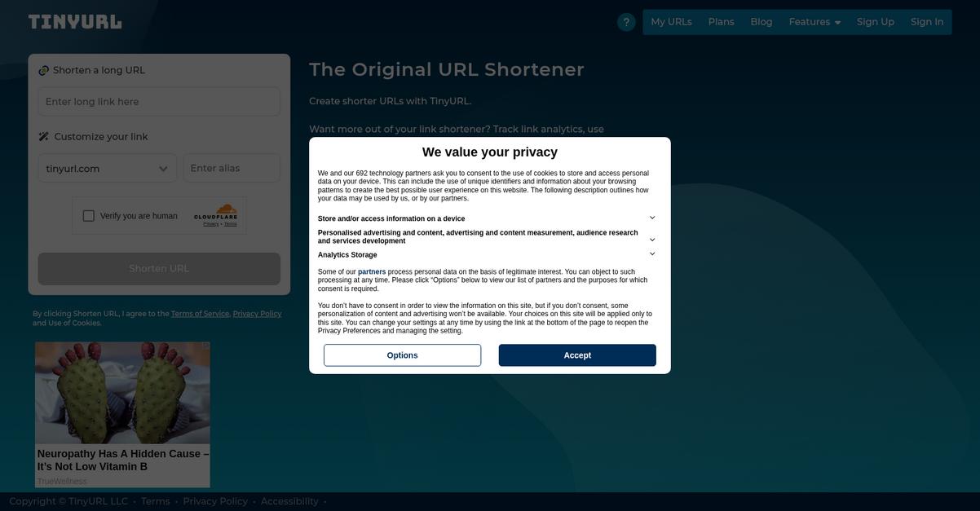Click the footer Terms link

pyautogui.click(x=155, y=501)
